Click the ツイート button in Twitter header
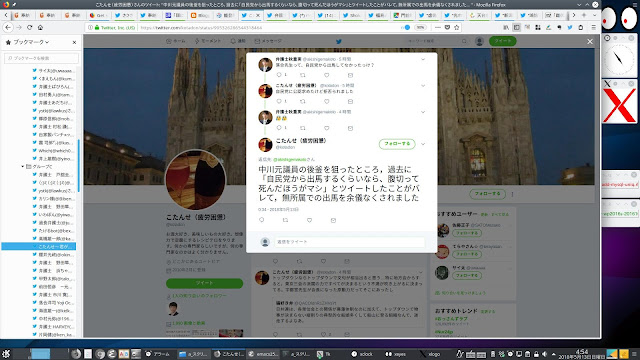The width and height of the screenshot is (640, 360). point(503,41)
